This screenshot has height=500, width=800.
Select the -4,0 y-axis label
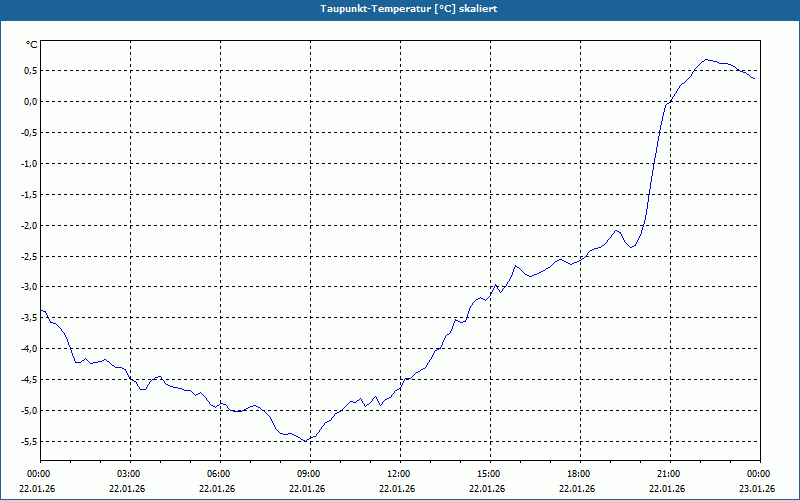(x=29, y=348)
